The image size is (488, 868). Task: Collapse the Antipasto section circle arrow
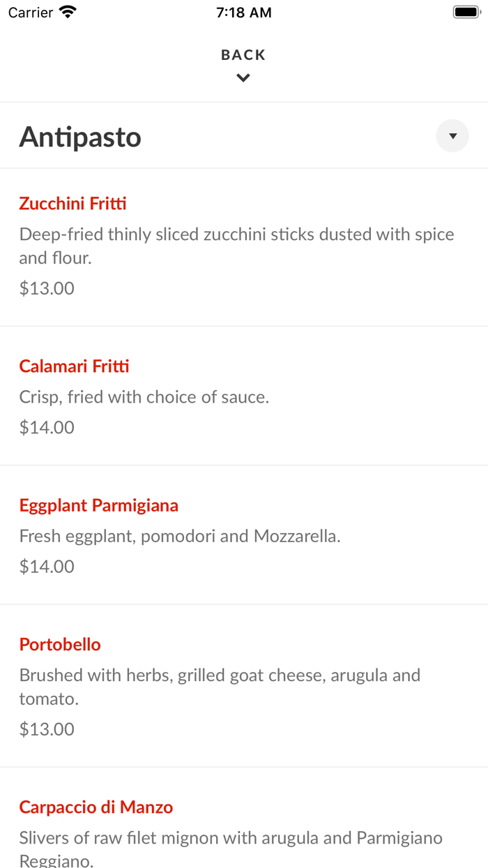[x=452, y=135]
